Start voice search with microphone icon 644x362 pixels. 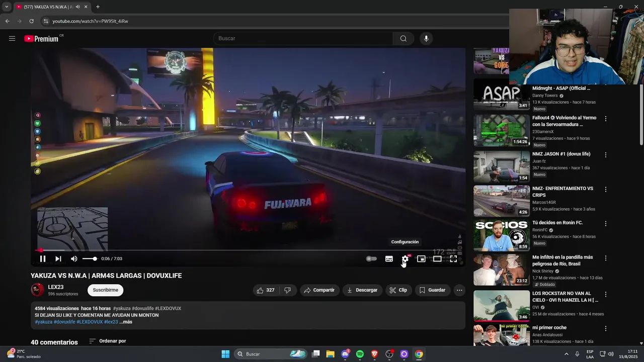coord(426,39)
